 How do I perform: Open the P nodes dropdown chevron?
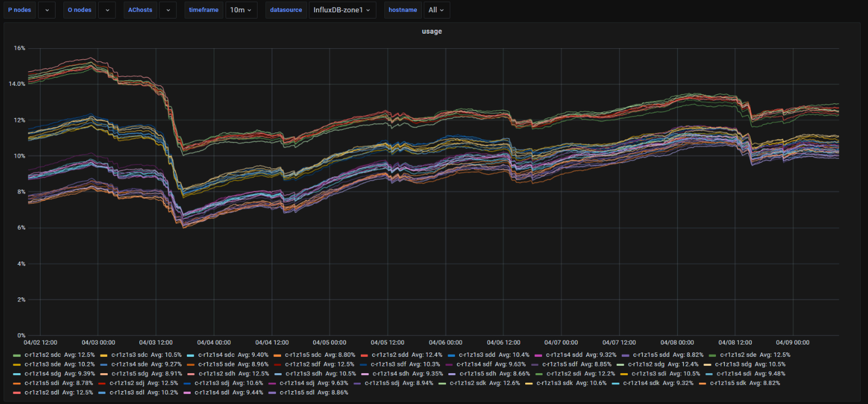pyautogui.click(x=47, y=10)
